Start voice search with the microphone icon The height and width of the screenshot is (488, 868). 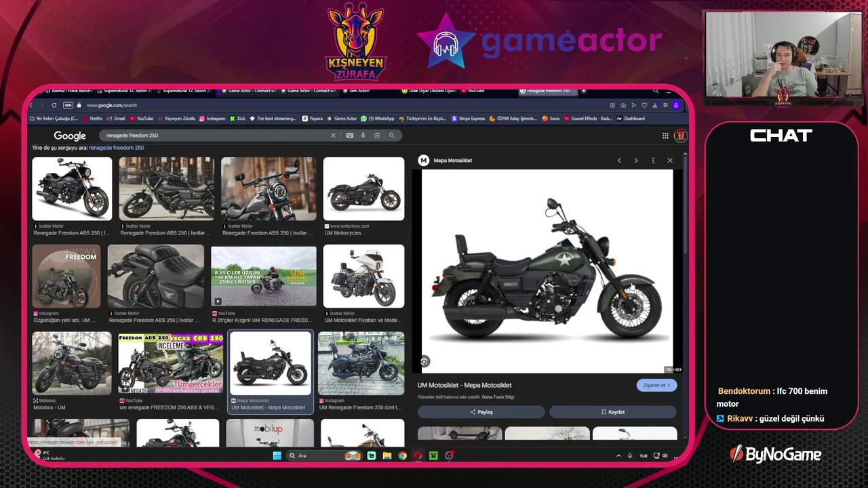(x=363, y=136)
